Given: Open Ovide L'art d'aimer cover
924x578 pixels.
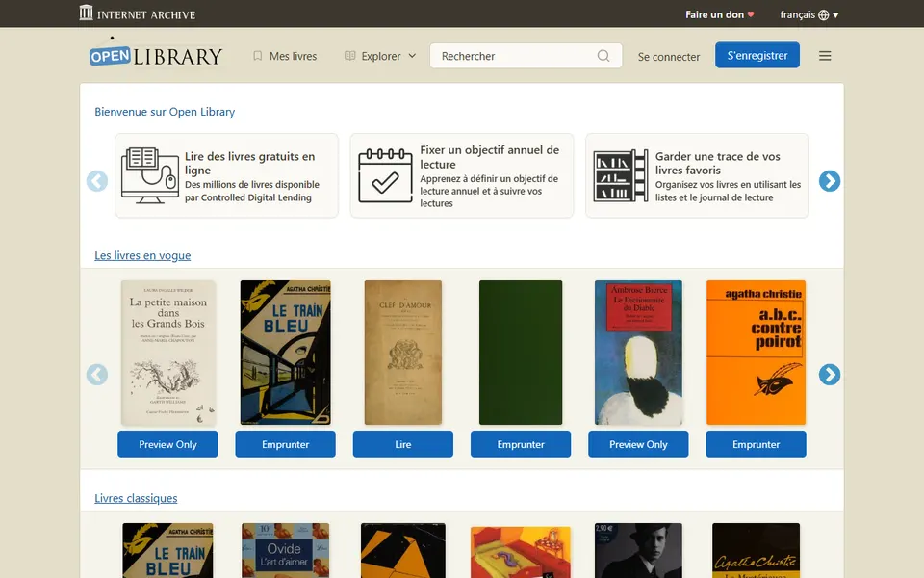Looking at the screenshot, I should pos(285,550).
